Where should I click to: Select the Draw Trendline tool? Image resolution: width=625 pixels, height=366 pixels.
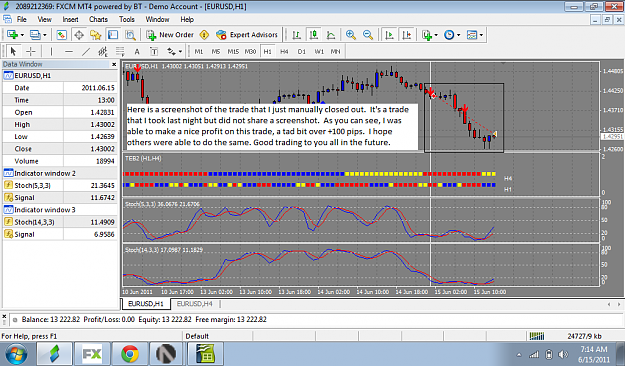86,51
